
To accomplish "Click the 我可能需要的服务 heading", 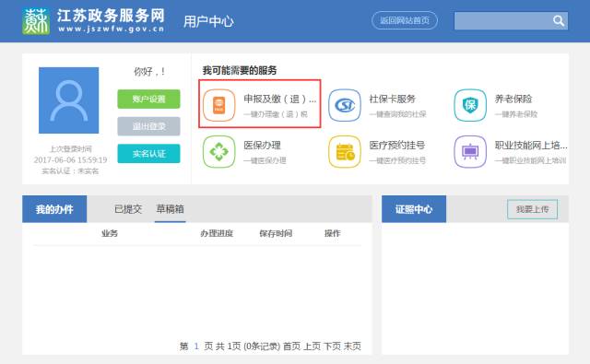I will point(240,70).
